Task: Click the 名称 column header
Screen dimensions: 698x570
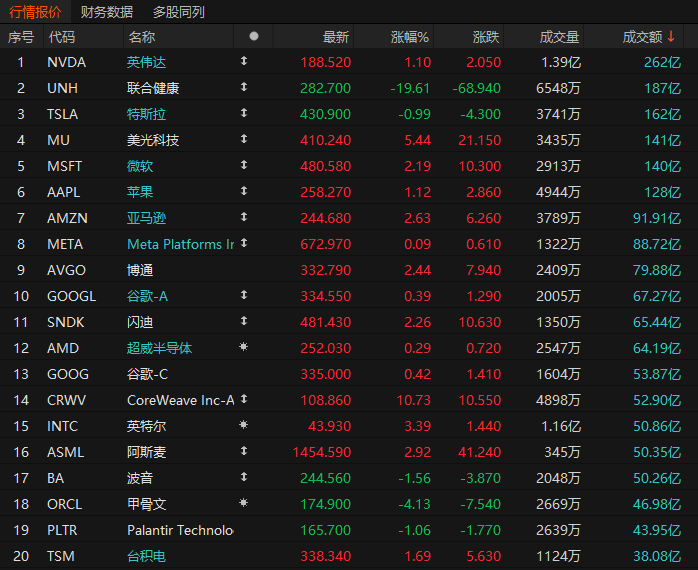Action: coord(142,37)
